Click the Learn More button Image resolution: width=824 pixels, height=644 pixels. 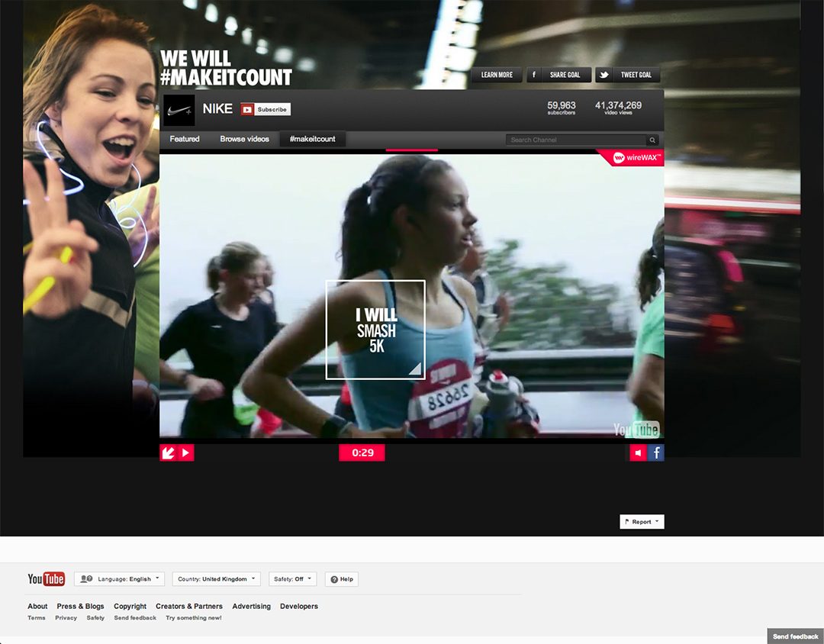[x=497, y=75]
